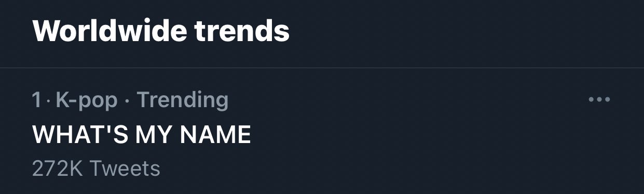
Task: Click the word Tweets under the trend
Action: (x=125, y=169)
